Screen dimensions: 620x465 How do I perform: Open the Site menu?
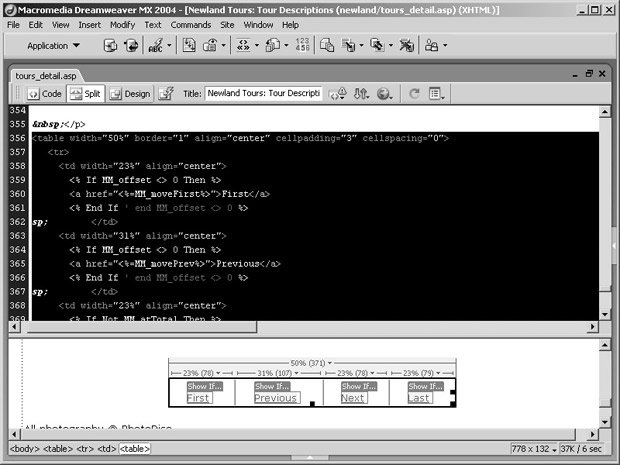pyautogui.click(x=227, y=25)
